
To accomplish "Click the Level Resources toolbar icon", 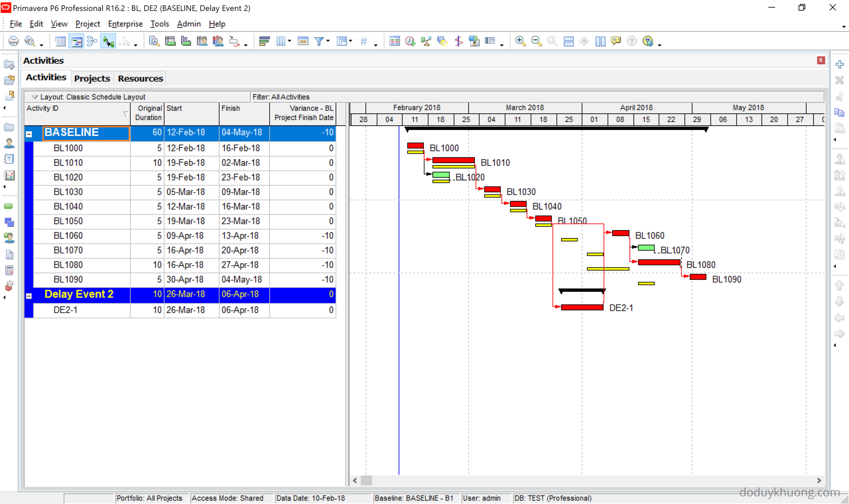I will pyautogui.click(x=426, y=41).
